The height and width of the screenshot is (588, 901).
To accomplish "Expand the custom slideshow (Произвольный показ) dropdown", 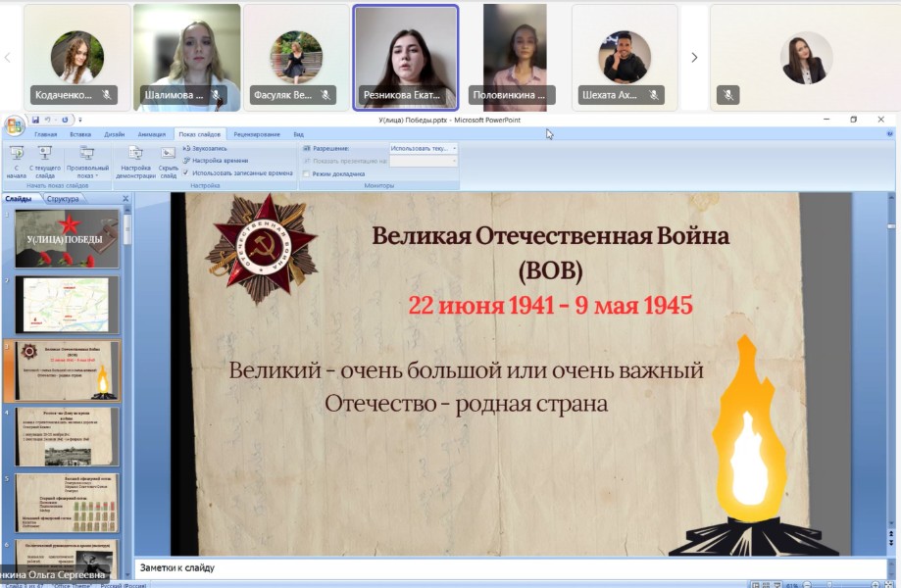I will pos(88,160).
